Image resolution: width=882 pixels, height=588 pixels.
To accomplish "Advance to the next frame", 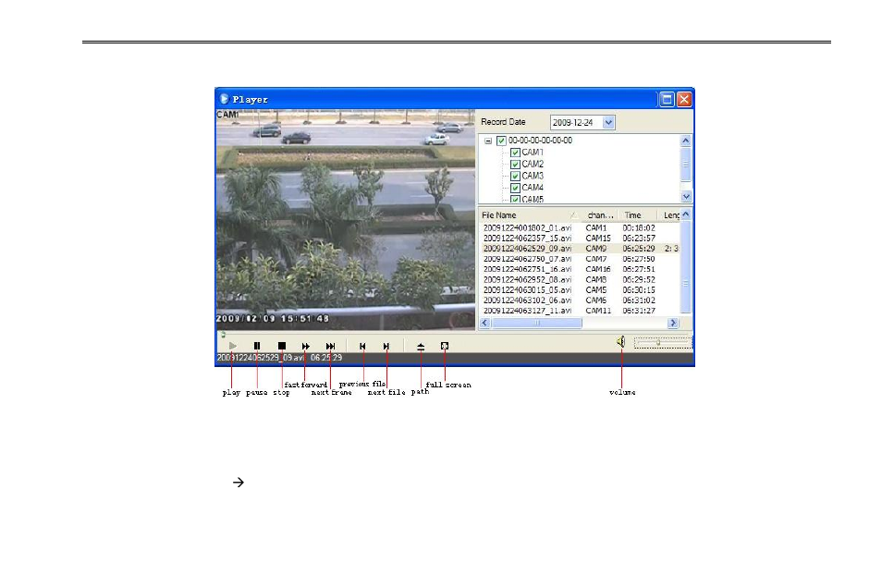I will coord(330,346).
